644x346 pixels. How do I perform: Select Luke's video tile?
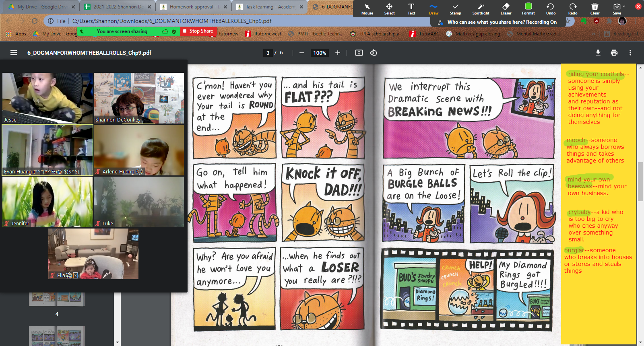[139, 202]
